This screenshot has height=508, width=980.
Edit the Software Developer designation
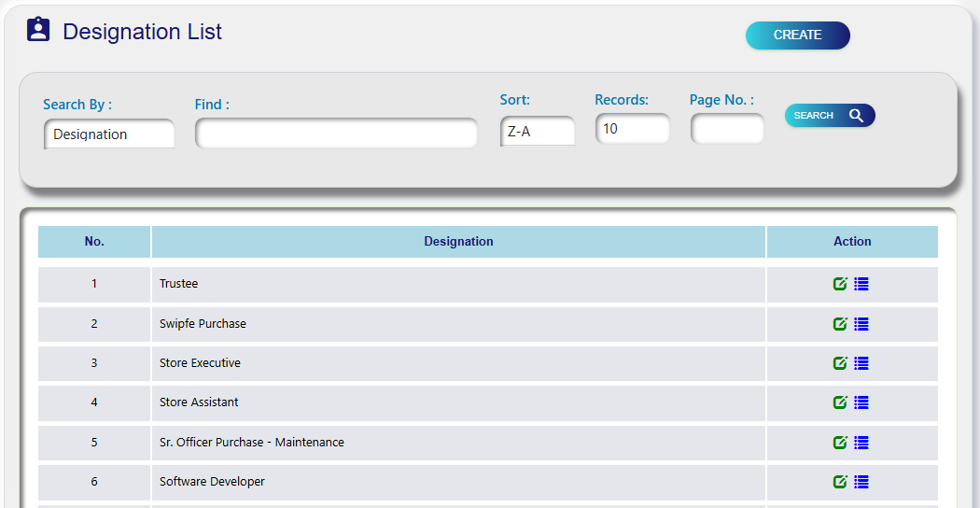click(x=840, y=482)
